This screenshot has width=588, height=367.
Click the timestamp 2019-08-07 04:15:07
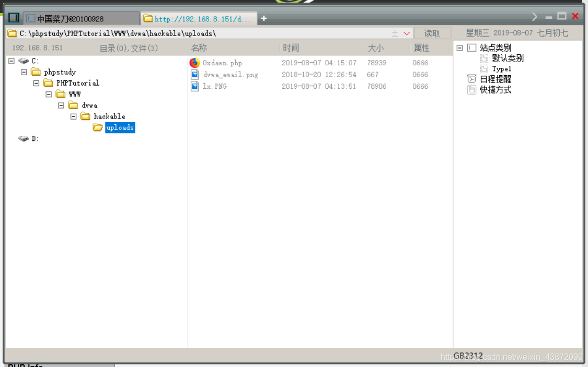pyautogui.click(x=319, y=63)
